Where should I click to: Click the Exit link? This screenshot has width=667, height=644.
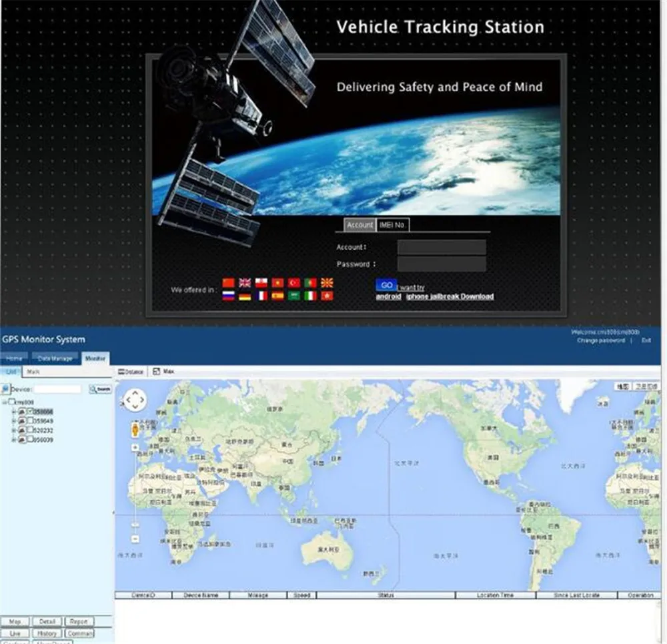(646, 340)
